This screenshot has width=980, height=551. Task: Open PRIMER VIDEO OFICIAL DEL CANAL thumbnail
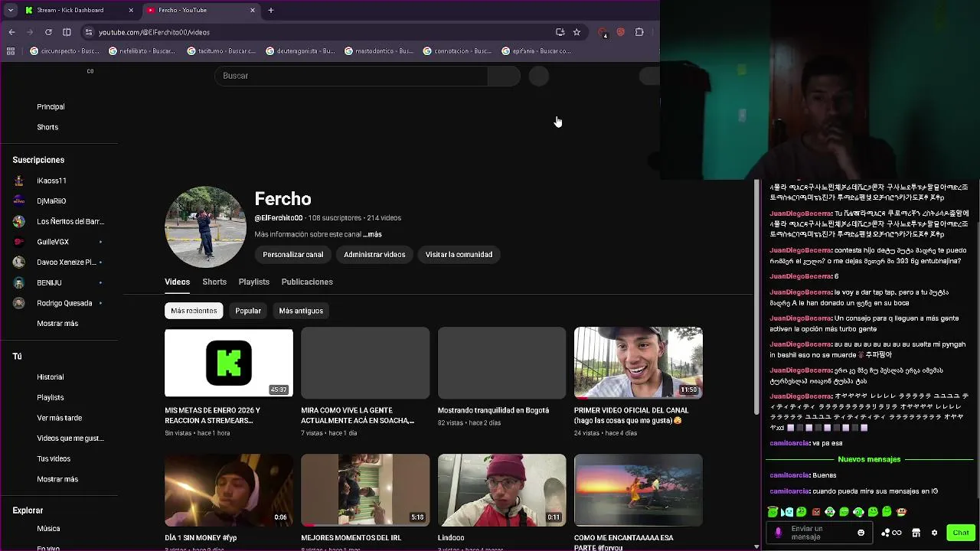coord(639,363)
